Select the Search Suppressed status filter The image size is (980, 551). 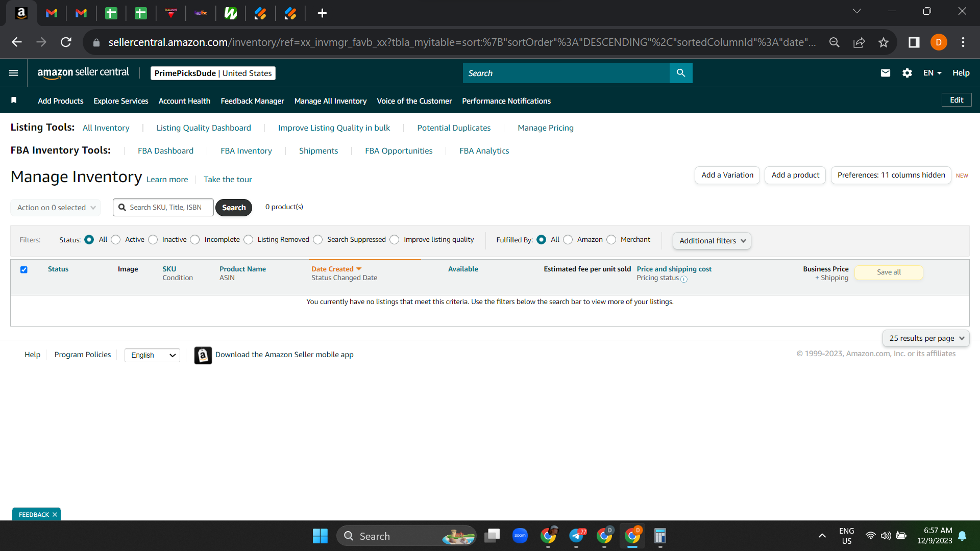click(x=318, y=240)
